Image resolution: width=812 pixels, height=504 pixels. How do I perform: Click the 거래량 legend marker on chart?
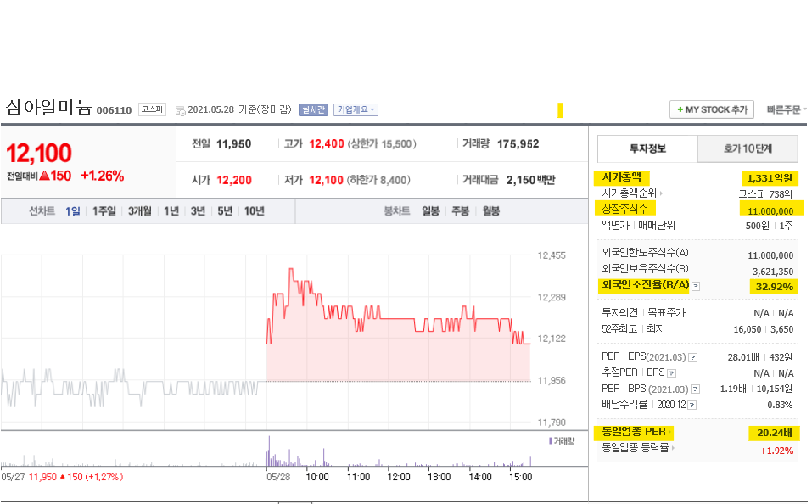[551, 441]
